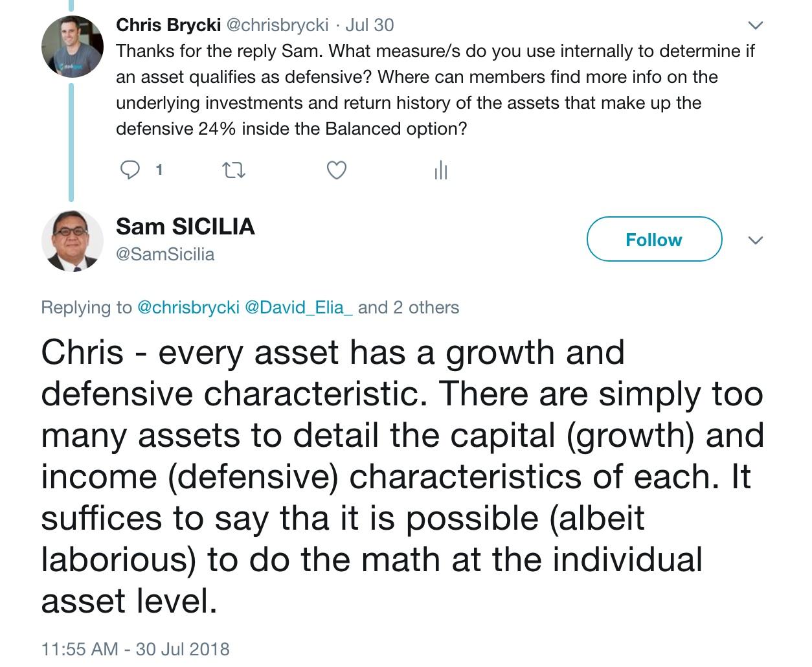The image size is (812, 667).
Task: Expand options chevron on Chris Brycki's tweet
Action: click(x=755, y=26)
